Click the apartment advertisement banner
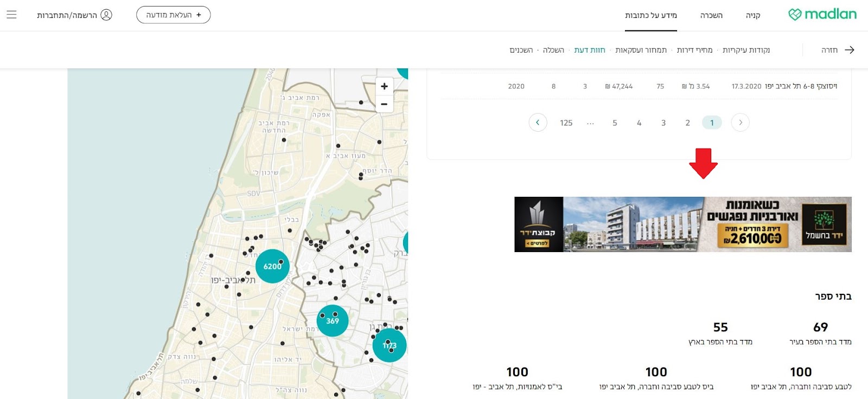Screen dimensions: 868x399 pos(682,224)
